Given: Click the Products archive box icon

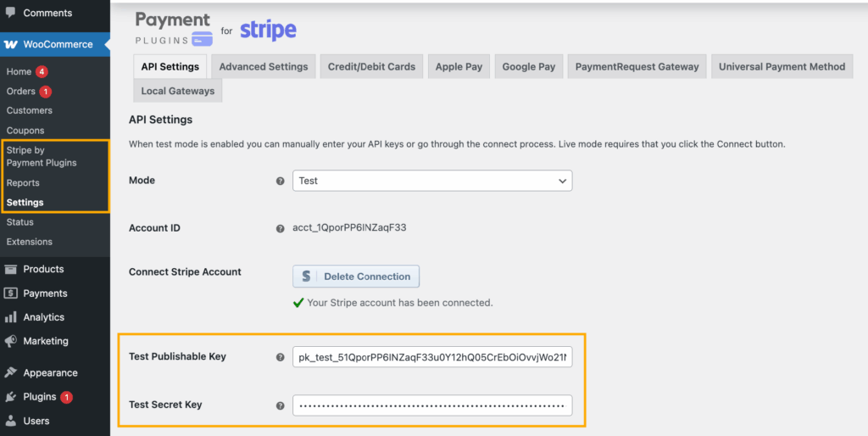Looking at the screenshot, I should [x=10, y=269].
